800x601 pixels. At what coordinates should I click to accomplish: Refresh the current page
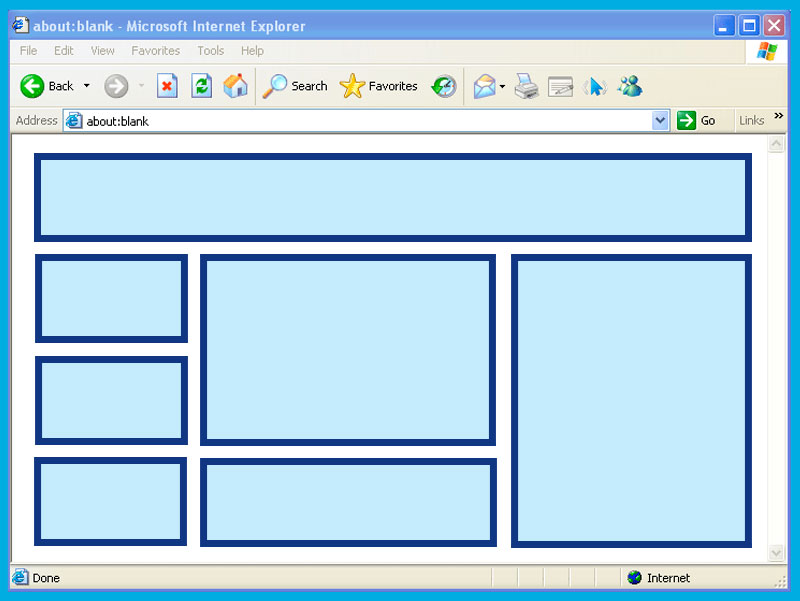(201, 86)
